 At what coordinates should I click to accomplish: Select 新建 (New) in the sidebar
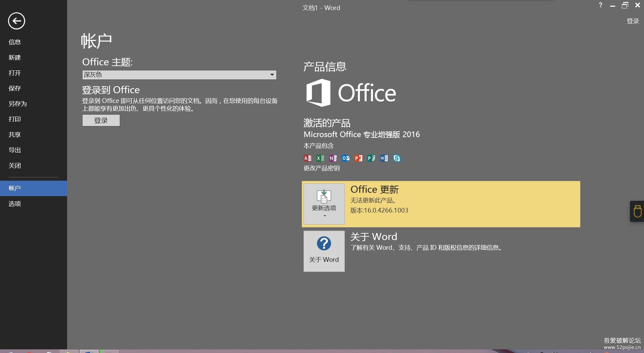point(34,57)
